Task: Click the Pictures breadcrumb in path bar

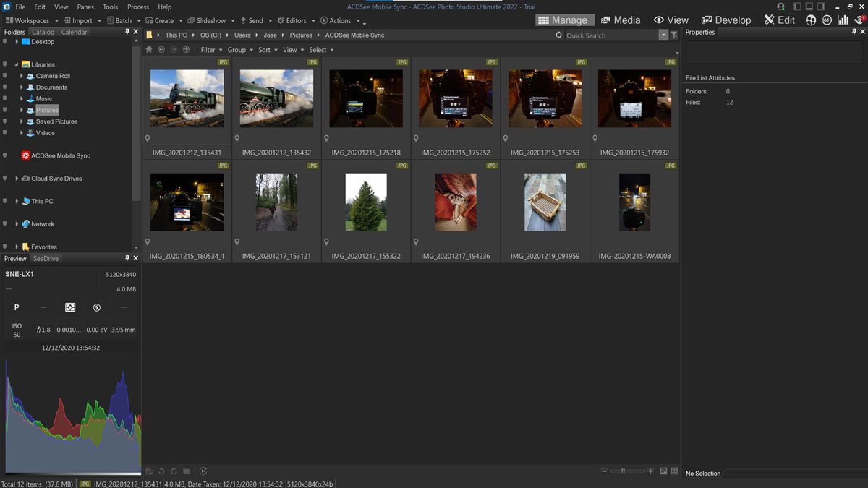Action: (x=301, y=35)
